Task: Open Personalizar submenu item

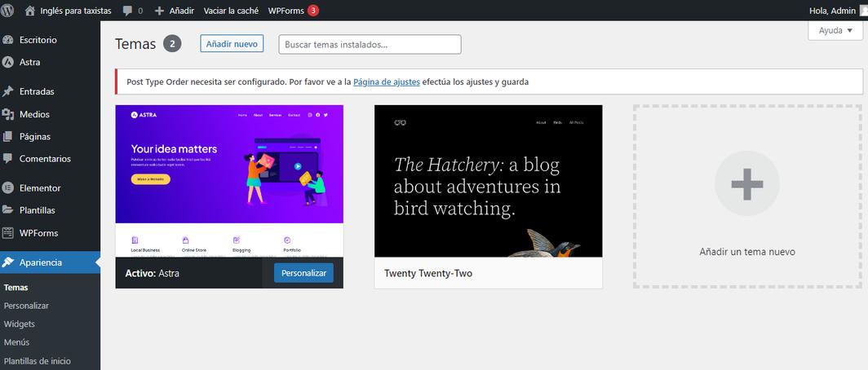Action: pos(26,306)
